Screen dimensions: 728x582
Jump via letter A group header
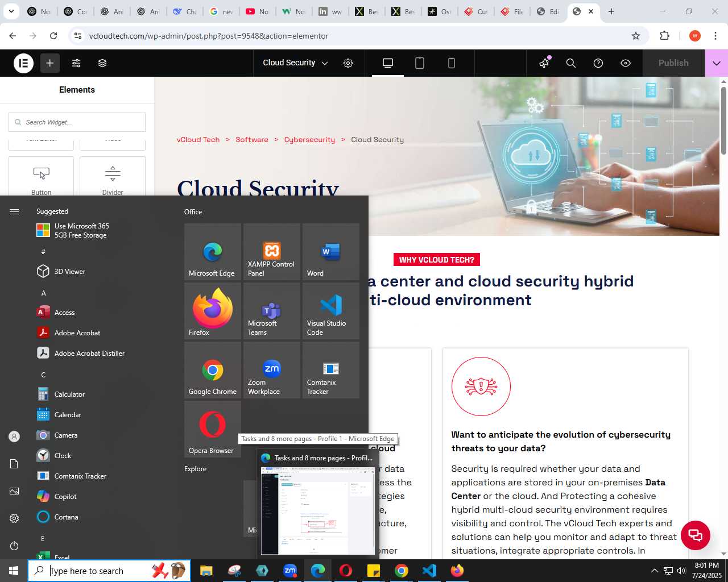(x=43, y=293)
